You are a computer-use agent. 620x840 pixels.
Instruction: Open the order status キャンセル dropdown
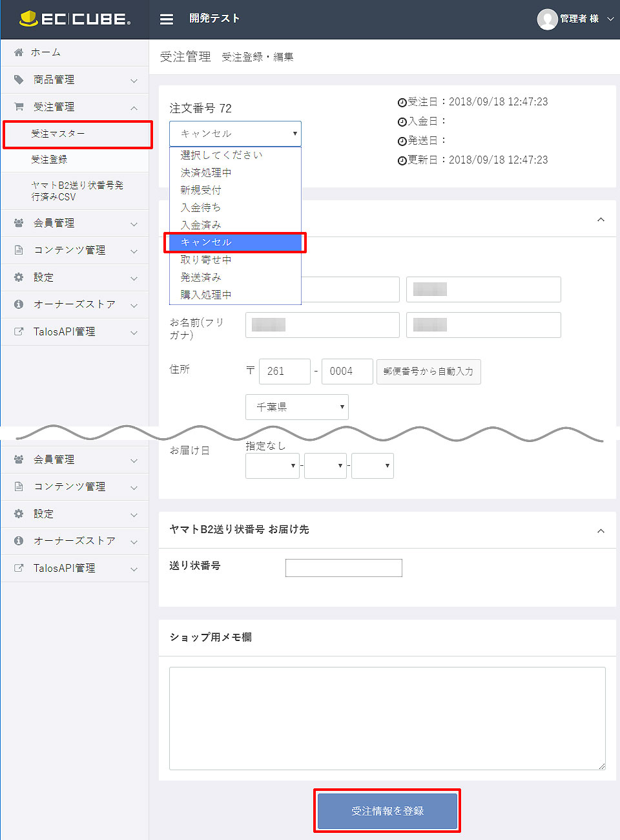pyautogui.click(x=235, y=134)
